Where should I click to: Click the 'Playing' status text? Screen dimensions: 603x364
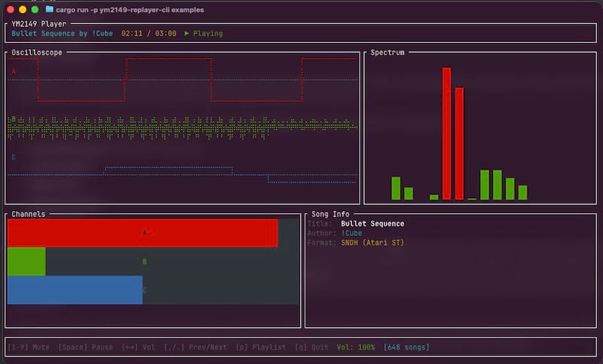[x=208, y=33]
